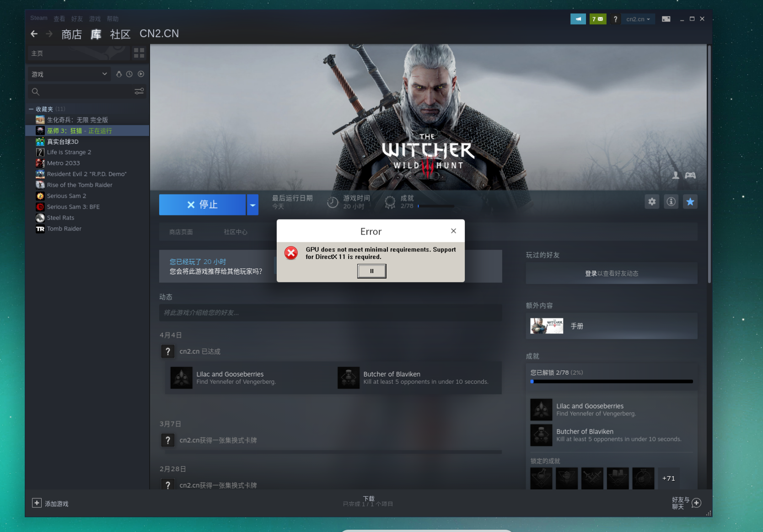Click the add game plus icon
The width and height of the screenshot is (763, 532).
coord(37,503)
